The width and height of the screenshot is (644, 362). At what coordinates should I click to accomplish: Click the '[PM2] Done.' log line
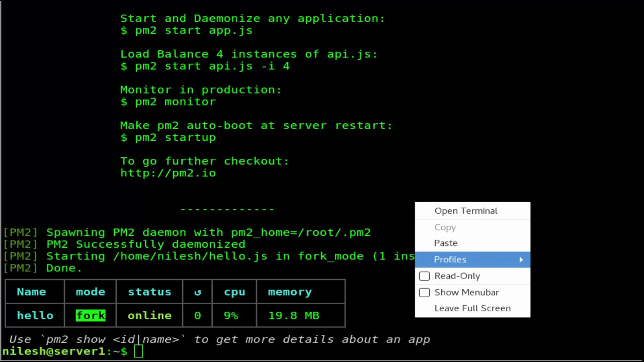click(x=42, y=268)
